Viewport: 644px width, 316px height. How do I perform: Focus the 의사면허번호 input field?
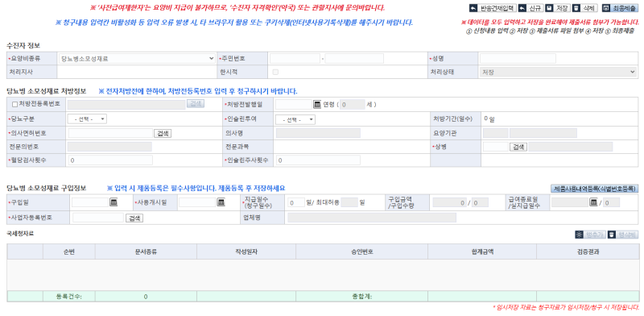click(x=110, y=133)
